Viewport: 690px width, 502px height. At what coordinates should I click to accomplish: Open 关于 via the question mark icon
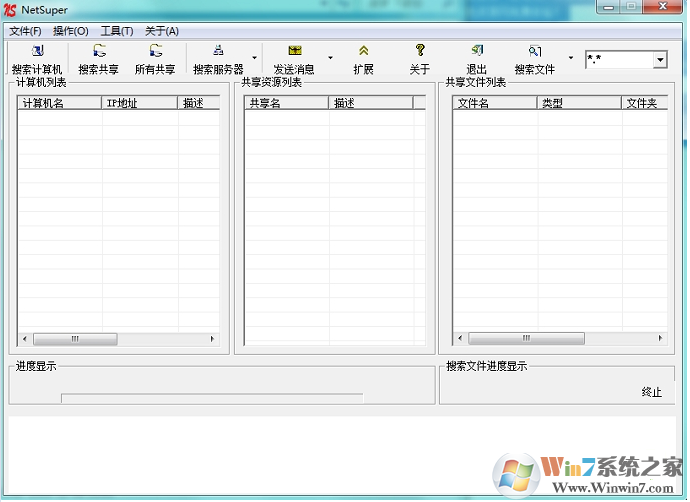[420, 50]
